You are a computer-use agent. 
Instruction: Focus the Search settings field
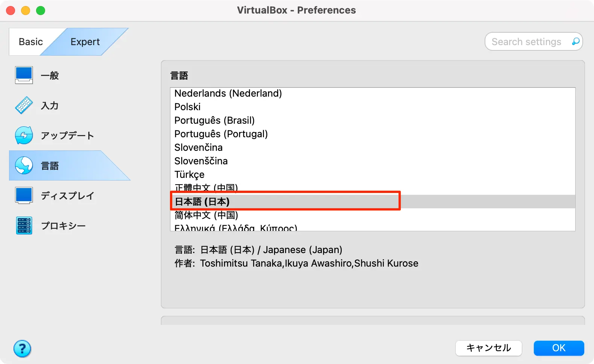pyautogui.click(x=526, y=42)
